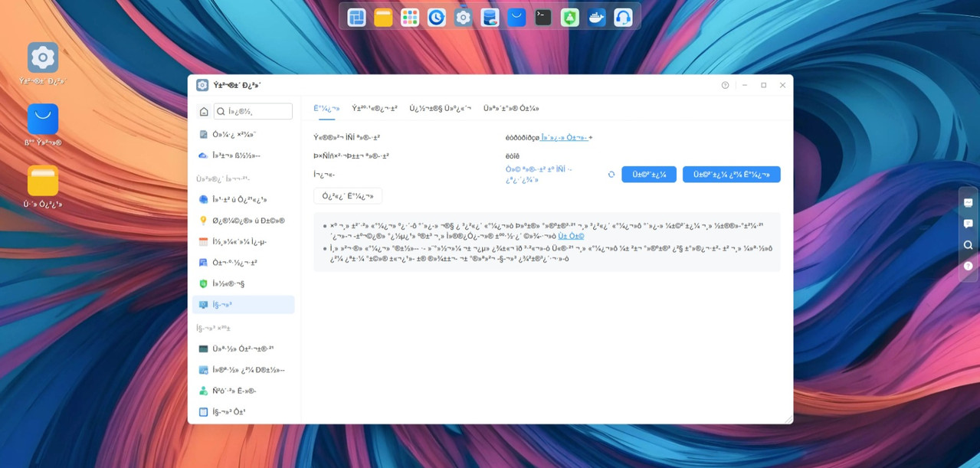
Task: Open the blue link inside the gray note box
Action: click(x=571, y=237)
